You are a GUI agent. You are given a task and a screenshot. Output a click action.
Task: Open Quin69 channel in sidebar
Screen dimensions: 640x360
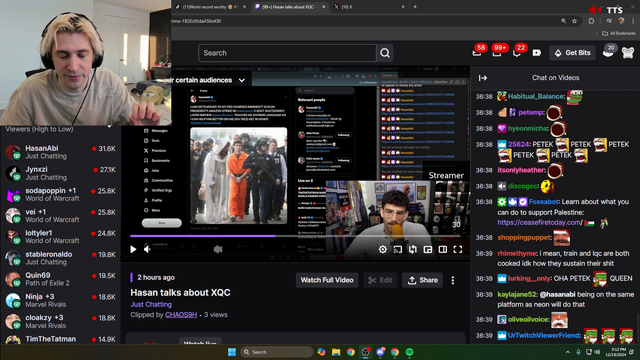pos(60,280)
